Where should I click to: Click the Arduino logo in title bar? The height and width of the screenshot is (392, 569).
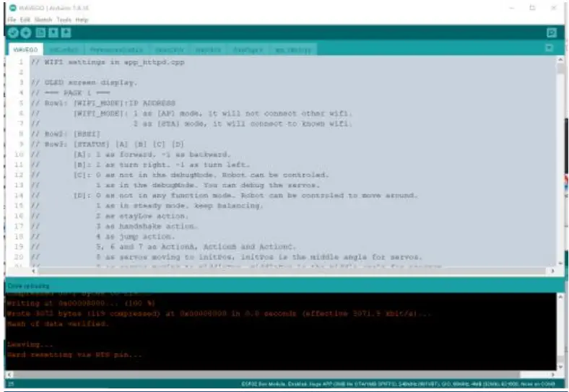point(13,8)
